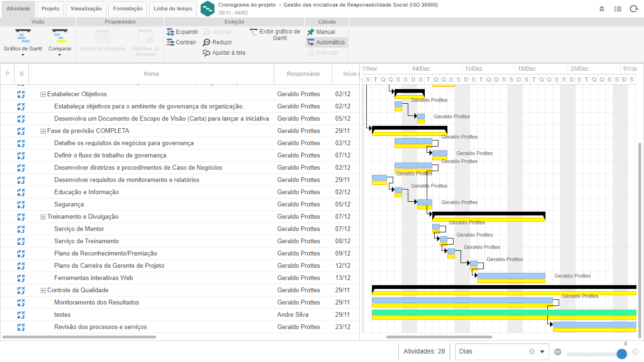Open the Dias time unit dropdown
644x362 pixels.
pyautogui.click(x=542, y=352)
